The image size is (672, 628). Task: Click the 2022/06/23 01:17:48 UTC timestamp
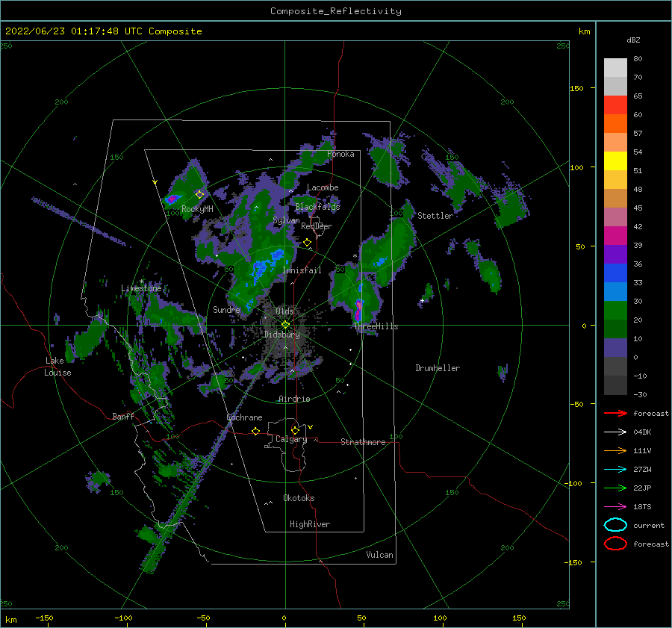(x=74, y=31)
